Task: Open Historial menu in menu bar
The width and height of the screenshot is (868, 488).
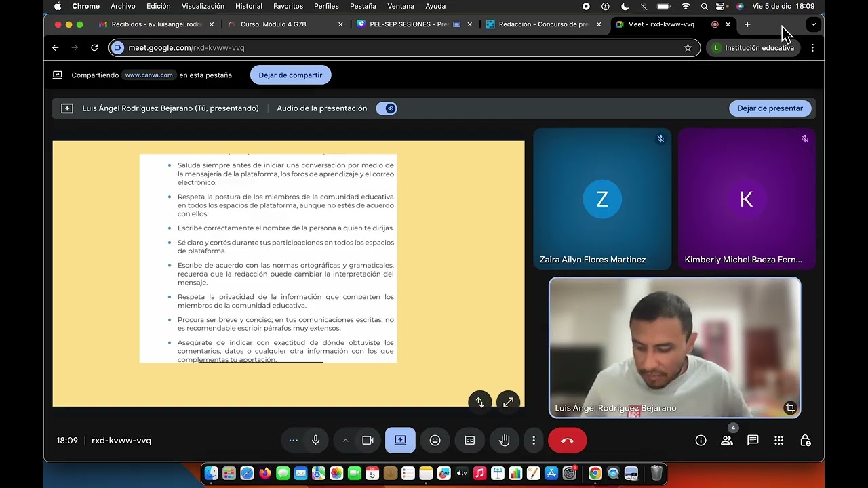Action: [x=249, y=6]
